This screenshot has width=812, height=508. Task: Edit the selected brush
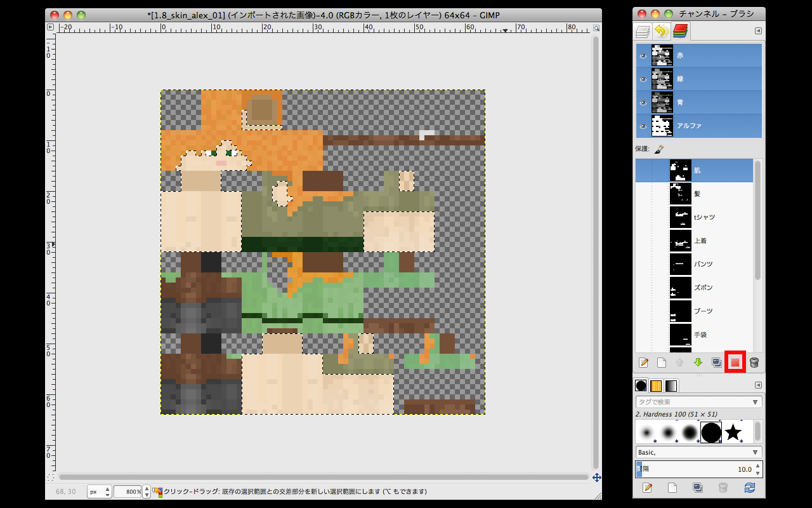[647, 488]
